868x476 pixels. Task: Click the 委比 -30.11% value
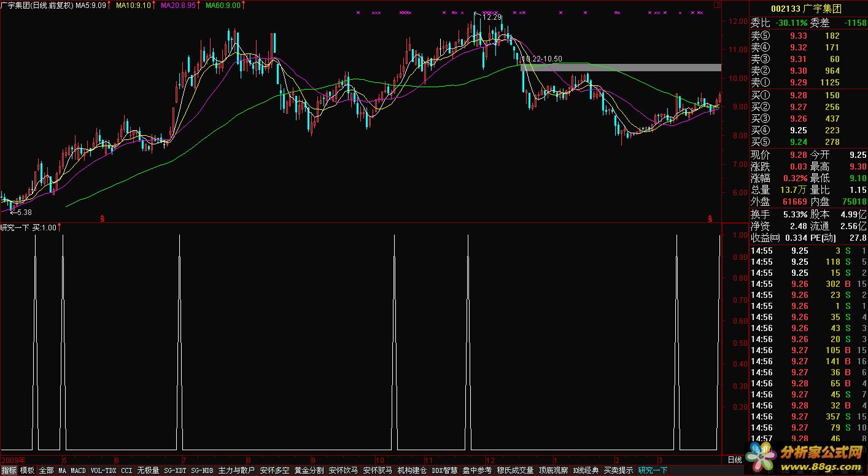click(791, 23)
